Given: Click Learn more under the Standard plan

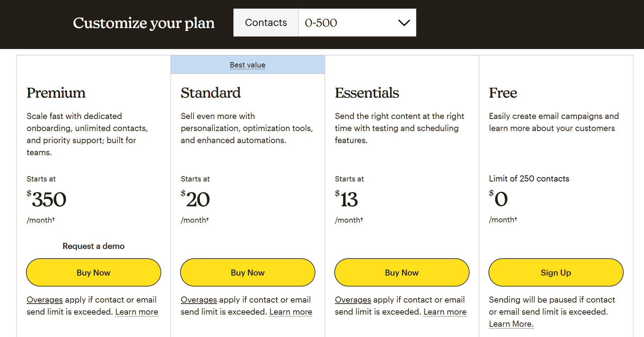Looking at the screenshot, I should tap(291, 312).
